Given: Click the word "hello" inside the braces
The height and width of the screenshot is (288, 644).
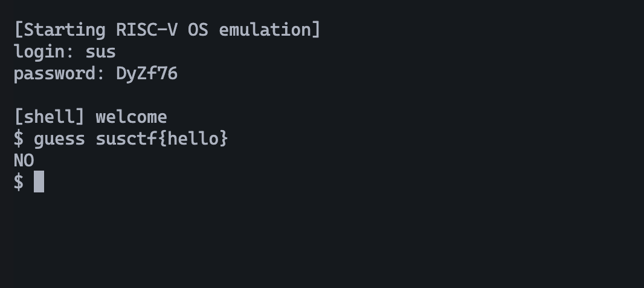Looking at the screenshot, I should click(x=193, y=139).
